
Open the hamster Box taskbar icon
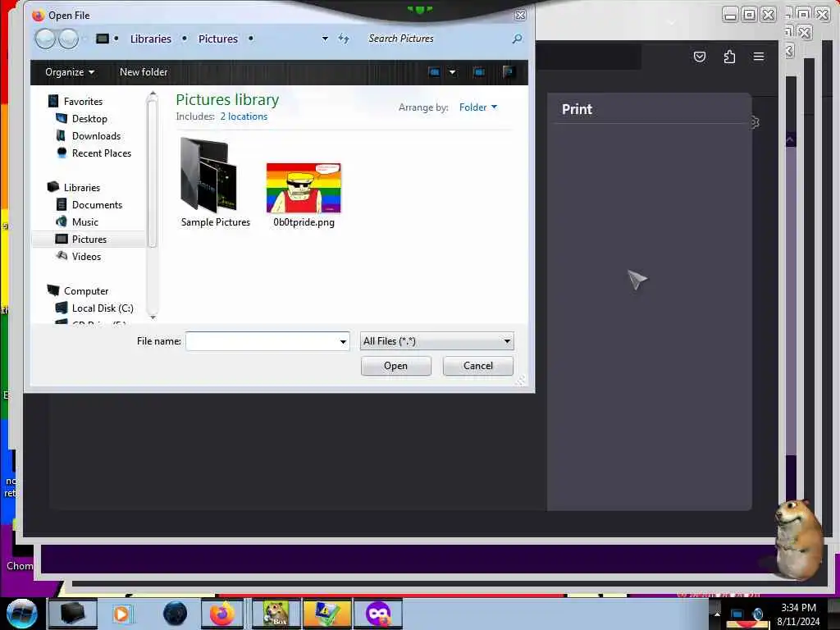click(276, 614)
